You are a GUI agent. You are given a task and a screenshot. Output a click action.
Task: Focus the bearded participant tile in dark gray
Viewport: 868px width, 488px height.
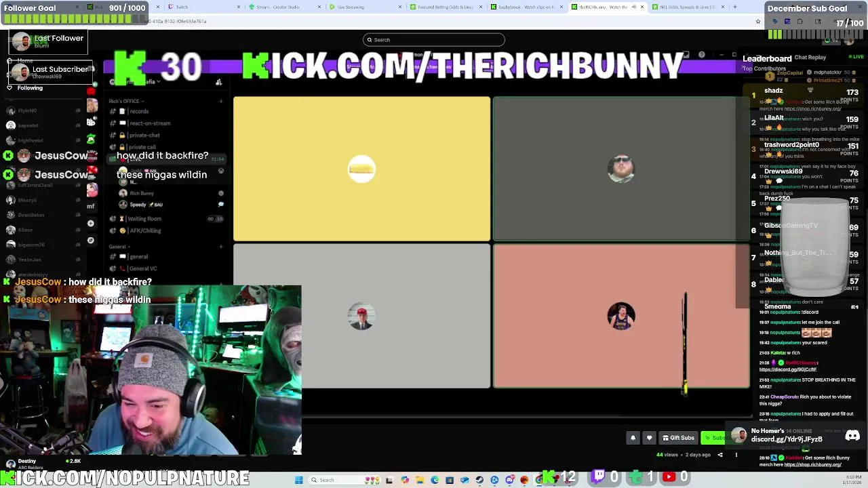pos(621,169)
